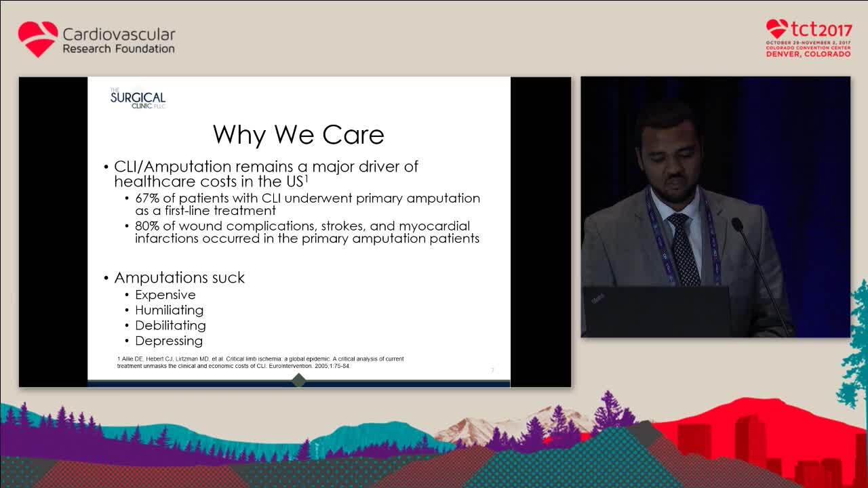Image resolution: width=868 pixels, height=488 pixels.
Task: Click the slide page number
Action: pyautogui.click(x=492, y=370)
